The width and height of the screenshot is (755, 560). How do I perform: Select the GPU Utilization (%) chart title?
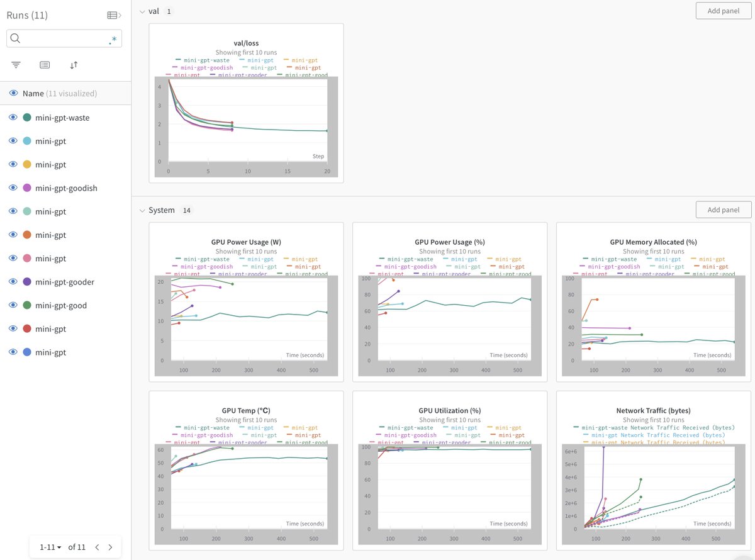pos(450,411)
